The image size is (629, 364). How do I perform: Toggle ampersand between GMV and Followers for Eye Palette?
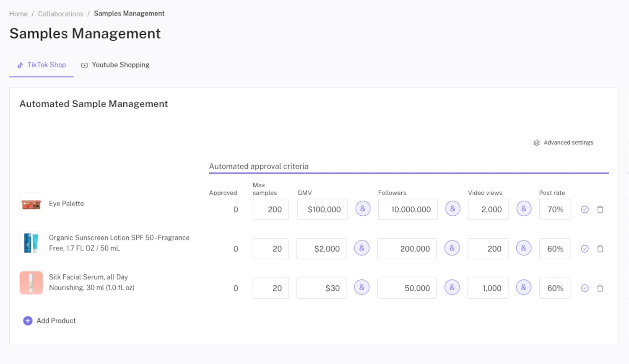click(x=363, y=209)
